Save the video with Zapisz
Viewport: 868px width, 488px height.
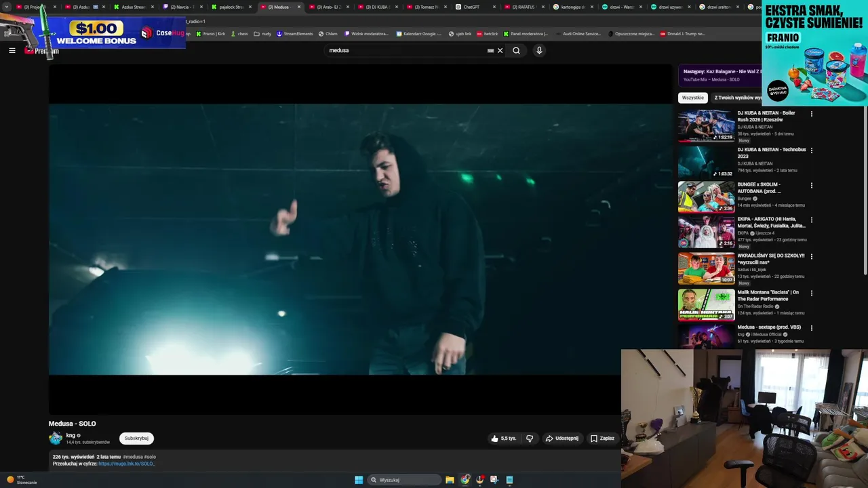coord(602,439)
